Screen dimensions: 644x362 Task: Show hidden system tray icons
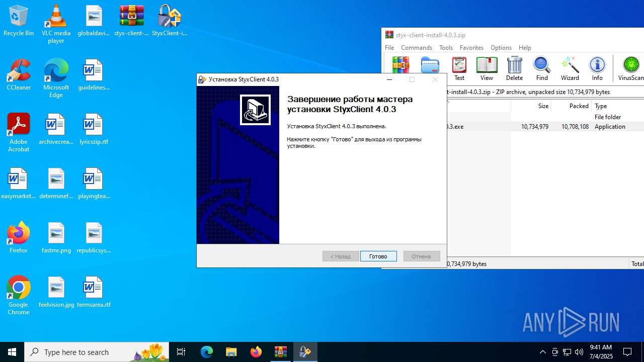click(x=542, y=352)
